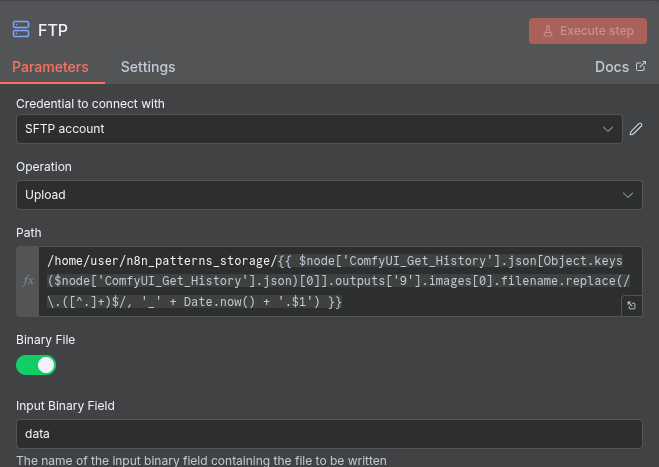Open the Operation dropdown showing Upload

pos(320,195)
